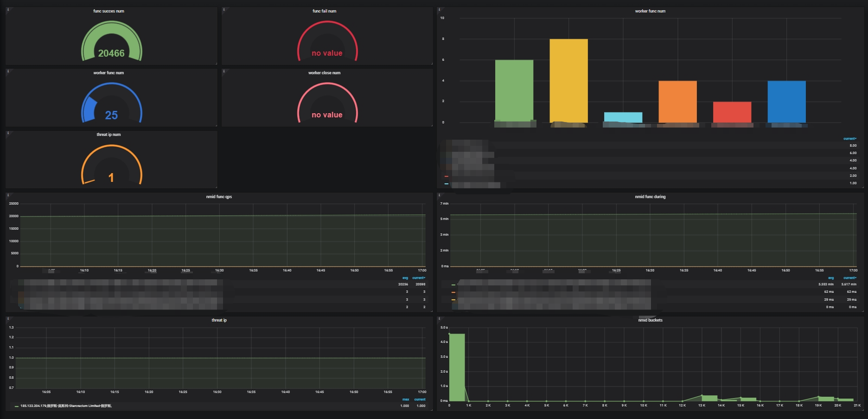
Task: Open info icon on func fail num panel
Action: click(224, 9)
